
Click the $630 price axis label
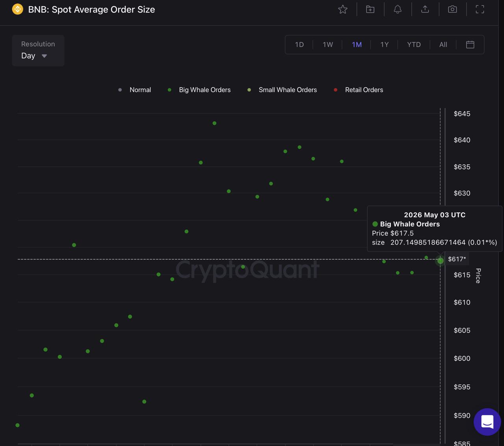(x=462, y=193)
